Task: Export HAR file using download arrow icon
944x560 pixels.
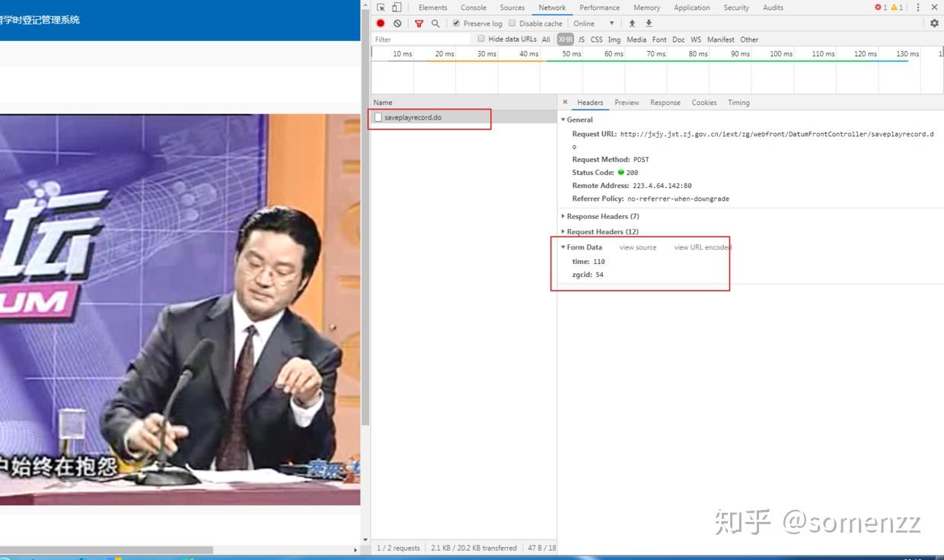Action: [x=649, y=24]
